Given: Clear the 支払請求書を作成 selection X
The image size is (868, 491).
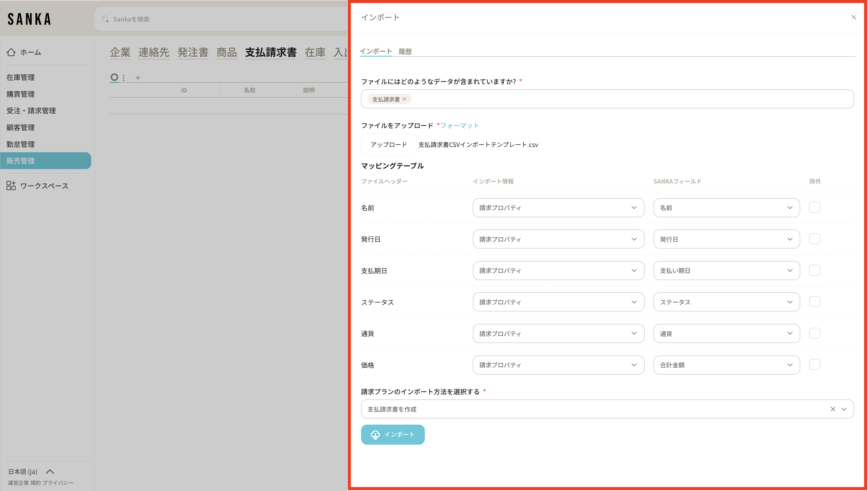Looking at the screenshot, I should (833, 409).
